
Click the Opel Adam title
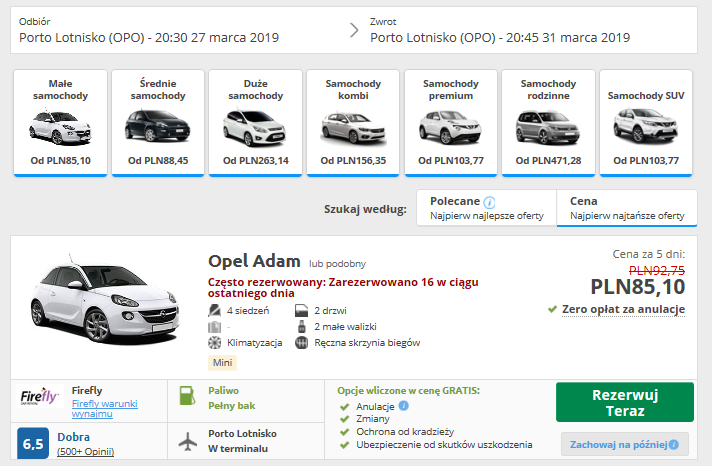click(254, 261)
